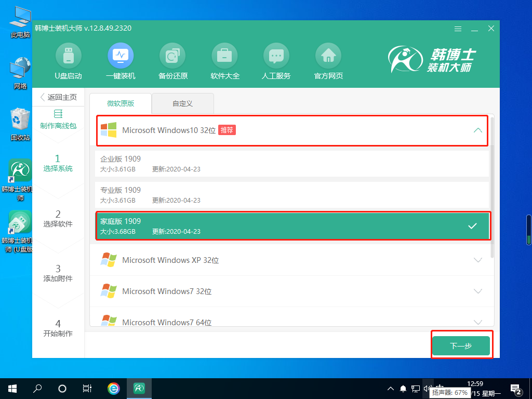Open the 官方网页 official website icon
The height and width of the screenshot is (399, 532).
(328, 56)
